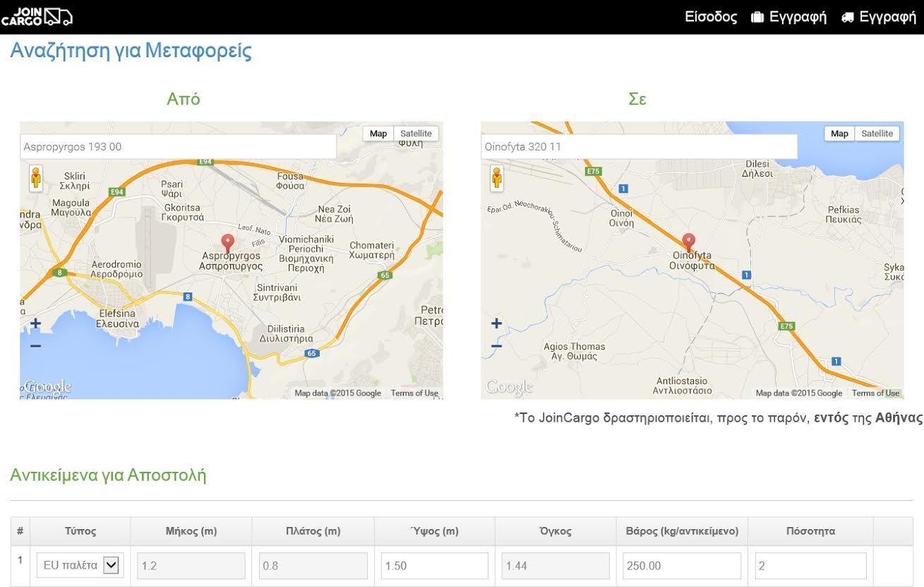Click the Oinofyta 320 11 address field
This screenshot has width=924, height=587.
(639, 147)
